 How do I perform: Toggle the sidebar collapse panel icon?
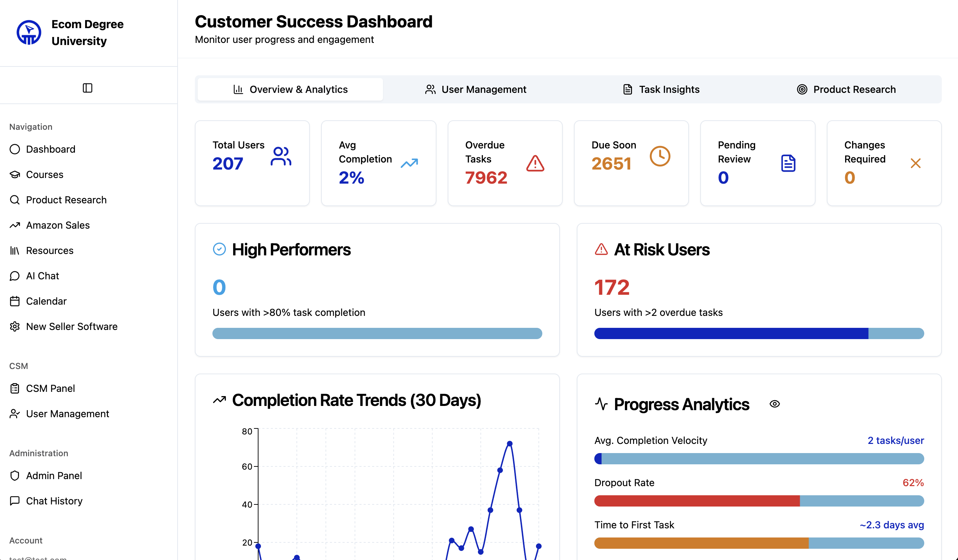(88, 88)
